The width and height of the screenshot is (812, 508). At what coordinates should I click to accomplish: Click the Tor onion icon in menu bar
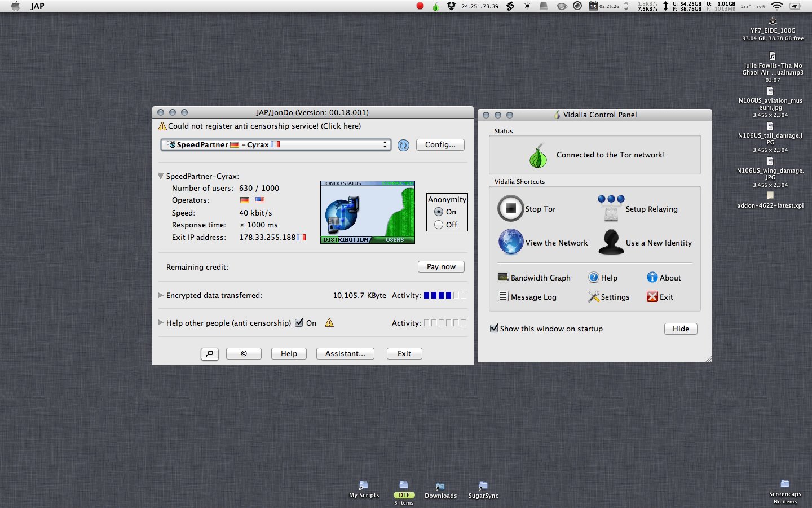click(435, 6)
